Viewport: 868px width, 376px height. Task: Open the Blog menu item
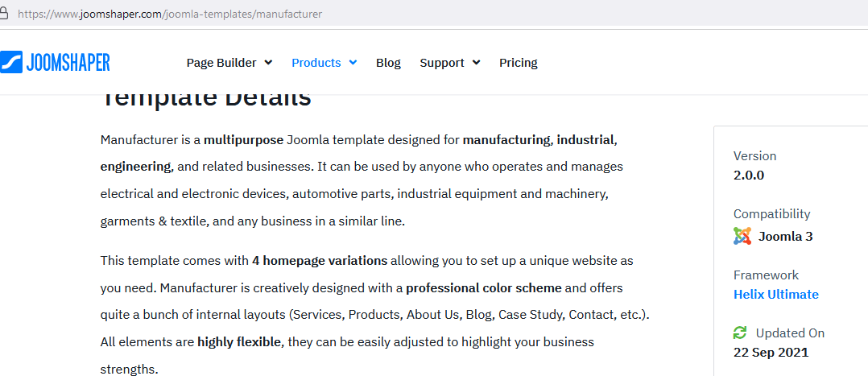pyautogui.click(x=388, y=63)
